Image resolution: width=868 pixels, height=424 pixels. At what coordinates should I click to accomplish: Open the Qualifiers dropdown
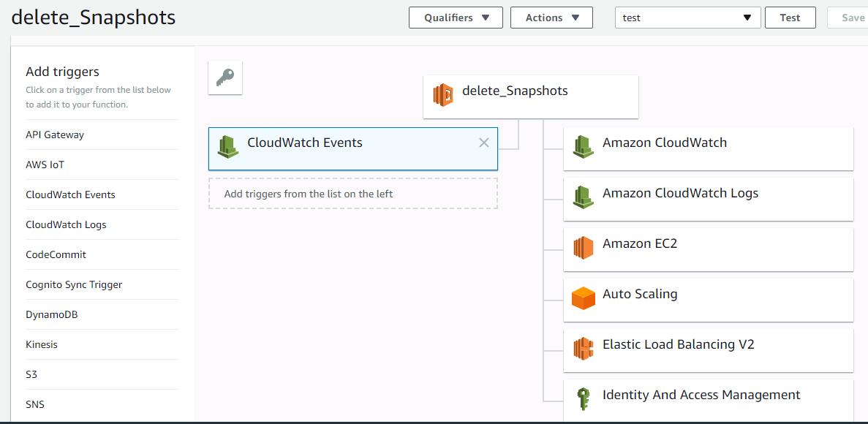click(456, 18)
